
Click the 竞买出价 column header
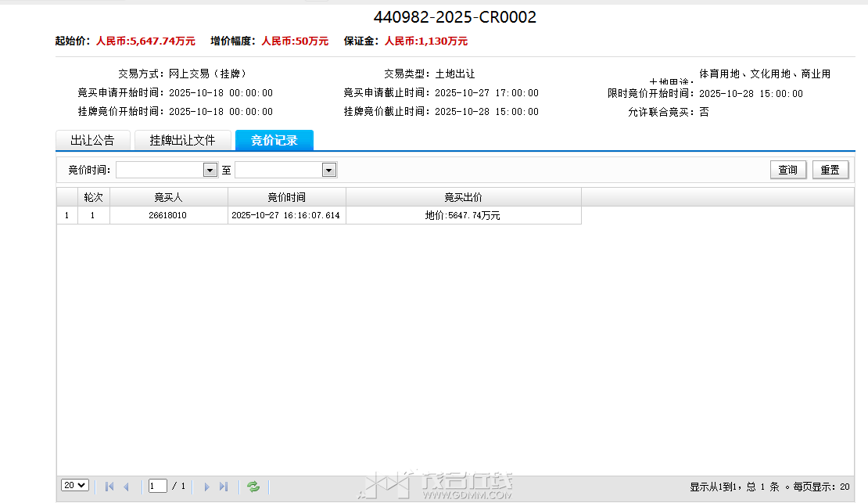coord(463,197)
